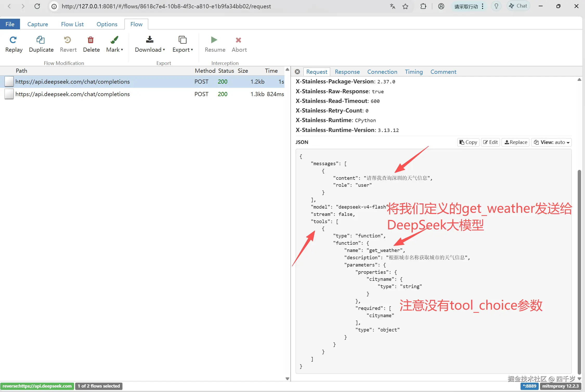Viewport: 585px width, 392px height.
Task: Copy the JSON request body
Action: (468, 142)
